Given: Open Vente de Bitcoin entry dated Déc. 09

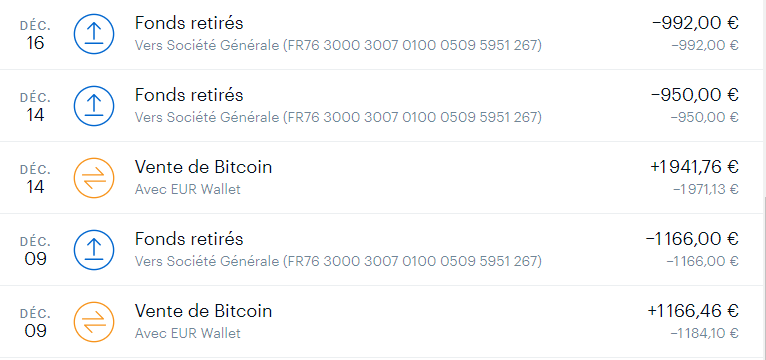Looking at the screenshot, I should [x=381, y=322].
